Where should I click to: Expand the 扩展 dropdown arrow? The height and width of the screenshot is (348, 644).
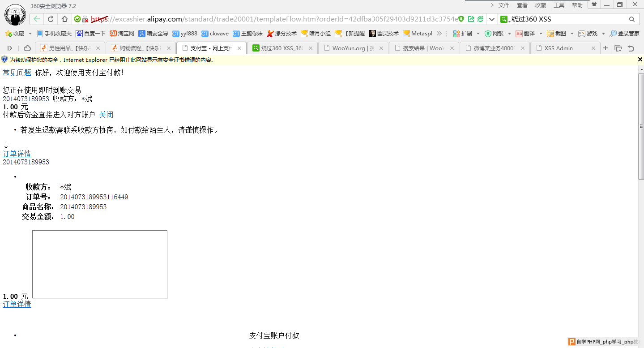[x=478, y=34]
